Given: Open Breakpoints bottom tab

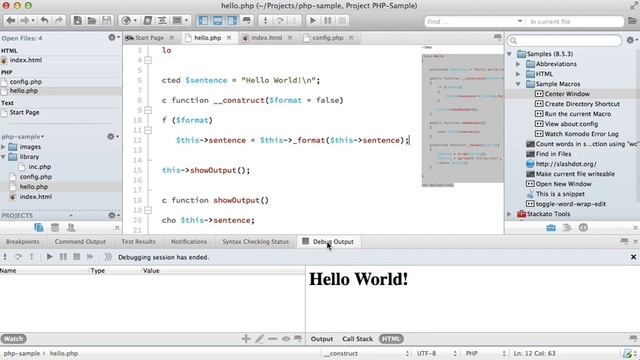Looking at the screenshot, I should click(x=22, y=242).
